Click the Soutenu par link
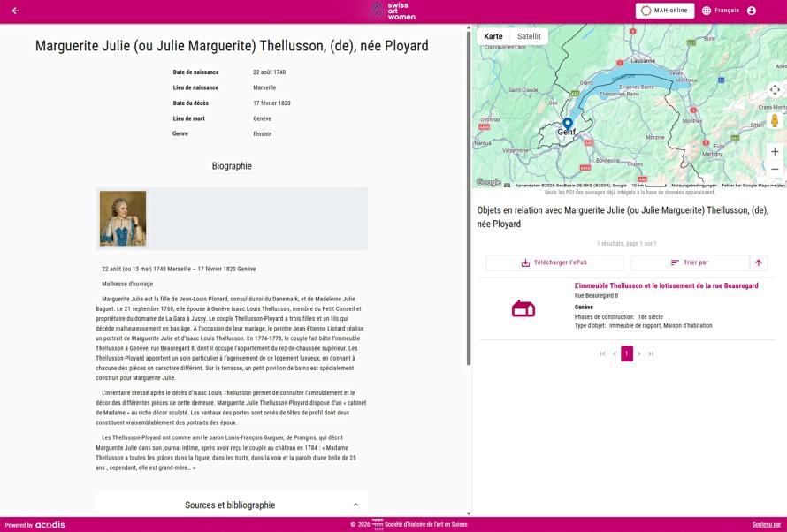 point(767,525)
